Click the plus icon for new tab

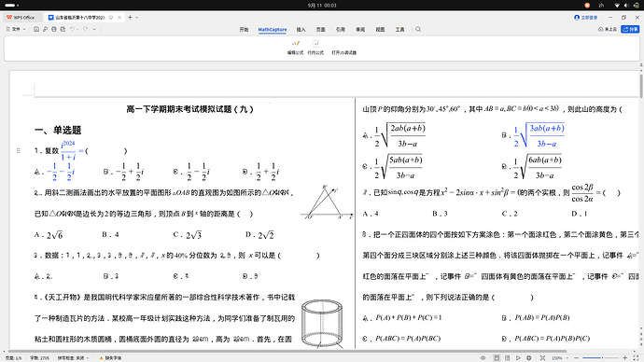coord(130,17)
